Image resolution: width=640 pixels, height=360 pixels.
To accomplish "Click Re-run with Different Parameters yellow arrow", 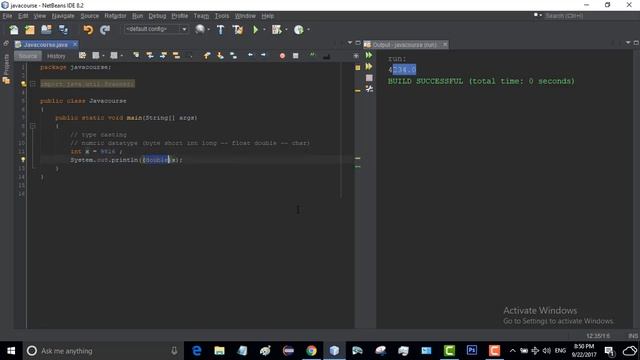I will coord(369,67).
